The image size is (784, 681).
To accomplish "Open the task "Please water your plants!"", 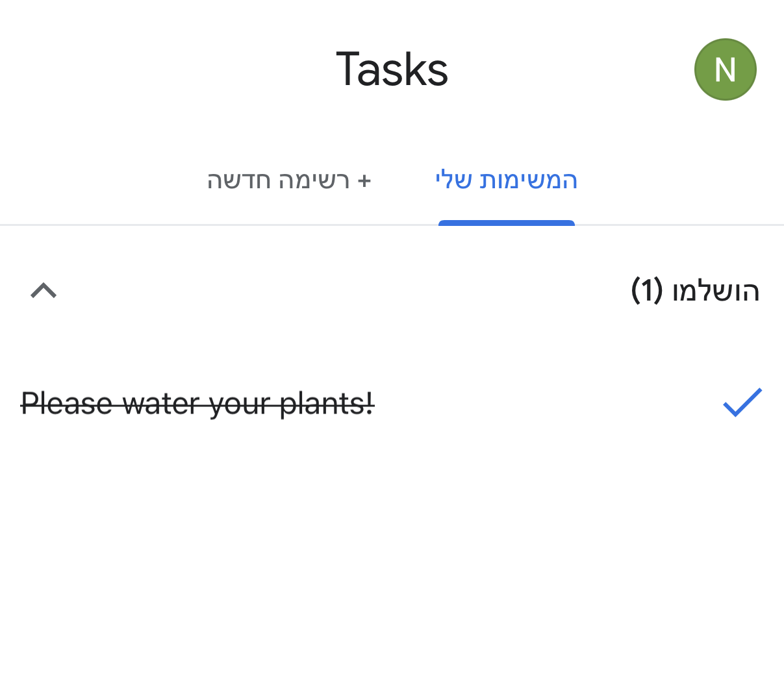I will (197, 403).
